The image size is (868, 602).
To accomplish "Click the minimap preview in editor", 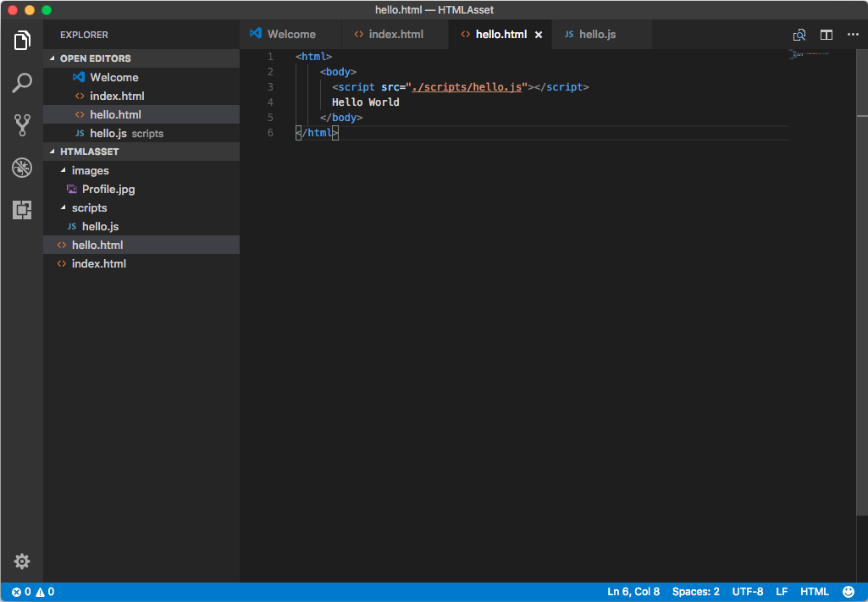I will tap(809, 53).
